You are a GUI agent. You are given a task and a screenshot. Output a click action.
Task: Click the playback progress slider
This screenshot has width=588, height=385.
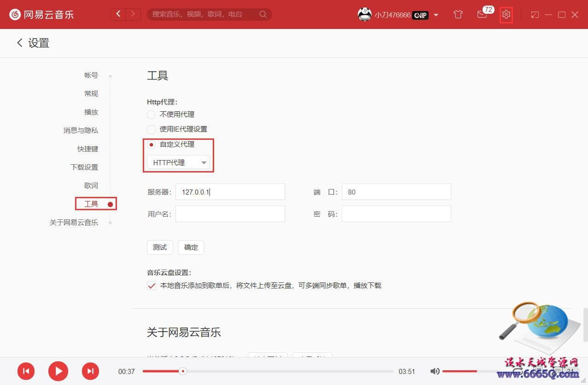(x=268, y=371)
